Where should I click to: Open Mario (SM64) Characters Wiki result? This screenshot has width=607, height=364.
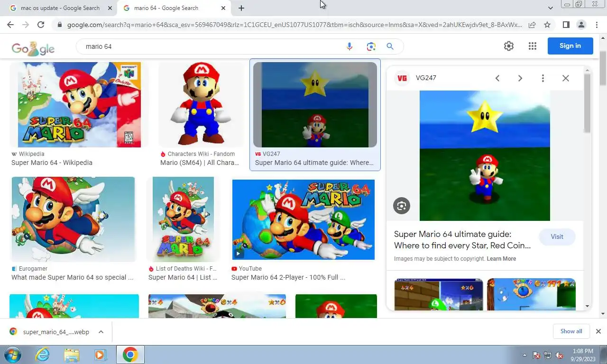199,163
